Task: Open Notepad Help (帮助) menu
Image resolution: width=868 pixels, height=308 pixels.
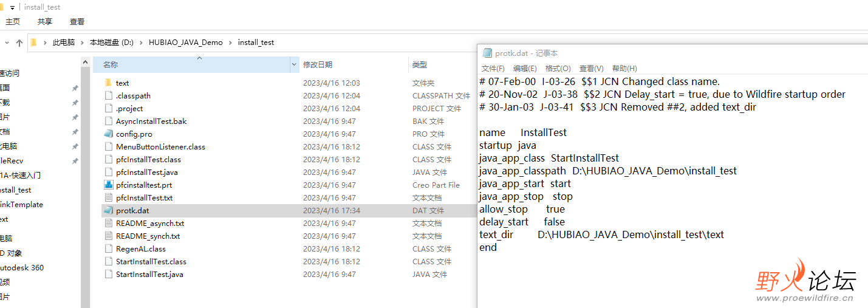Action: pos(624,69)
